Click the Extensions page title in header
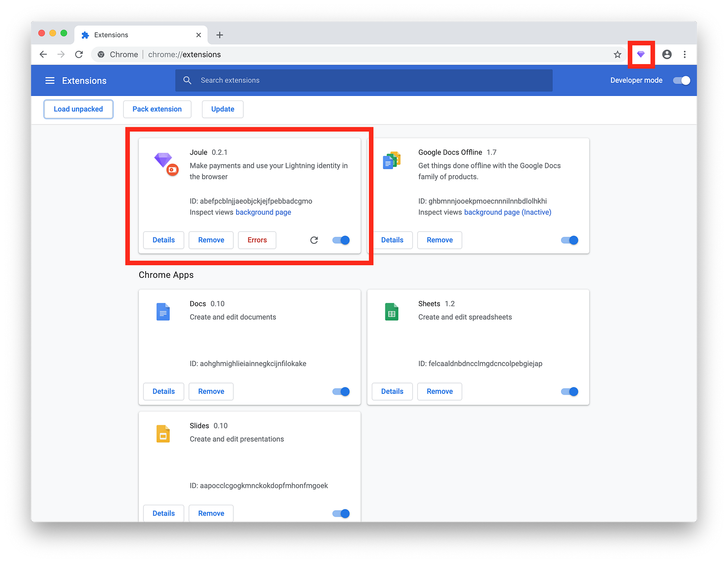 pyautogui.click(x=84, y=80)
